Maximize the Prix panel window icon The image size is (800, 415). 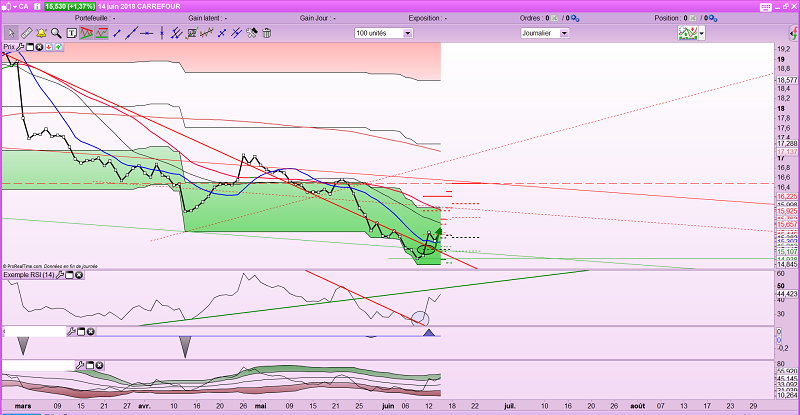point(30,47)
